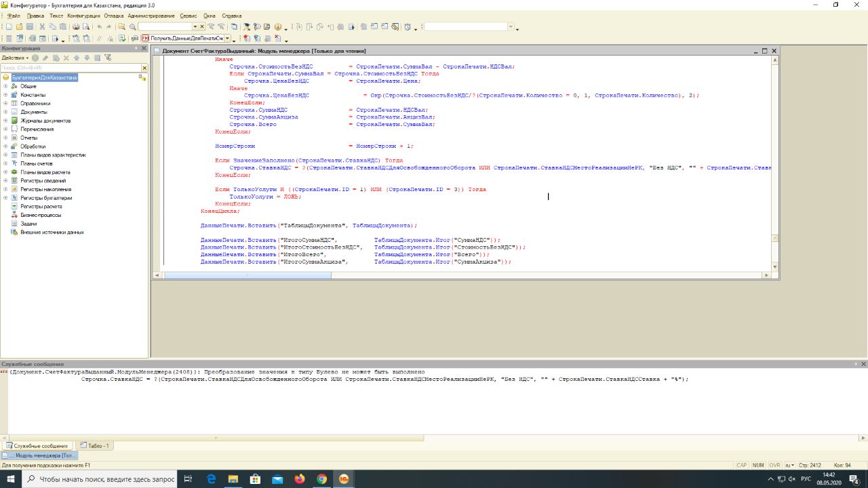Viewport: 868px width, 488px height.
Task: Open the Документы node icon in tree
Action: 14,112
